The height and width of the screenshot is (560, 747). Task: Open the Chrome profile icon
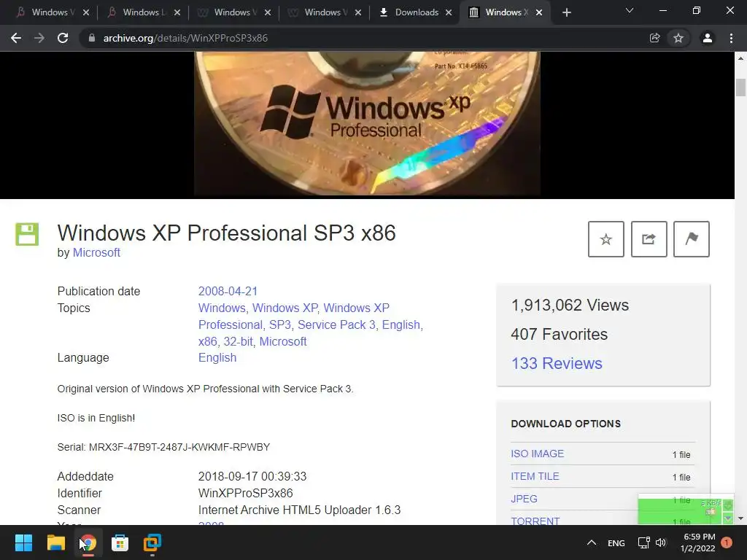tap(708, 38)
